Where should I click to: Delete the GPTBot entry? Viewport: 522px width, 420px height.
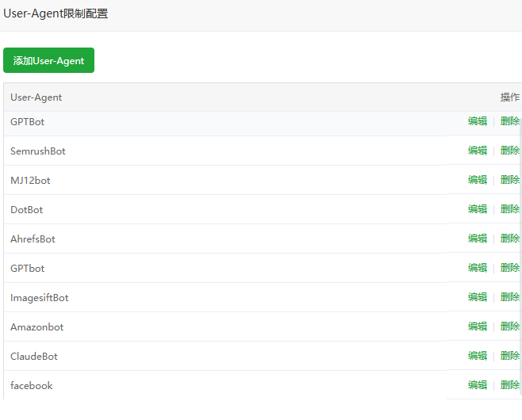coord(509,121)
